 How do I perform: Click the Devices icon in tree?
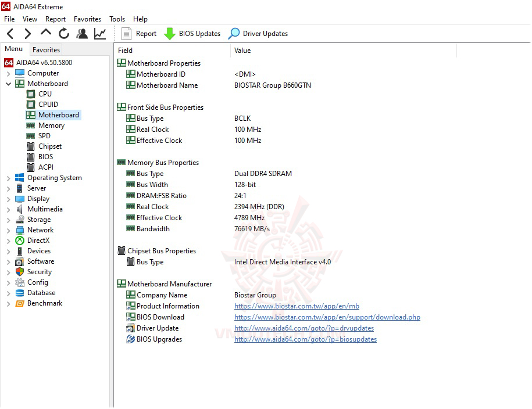(20, 251)
